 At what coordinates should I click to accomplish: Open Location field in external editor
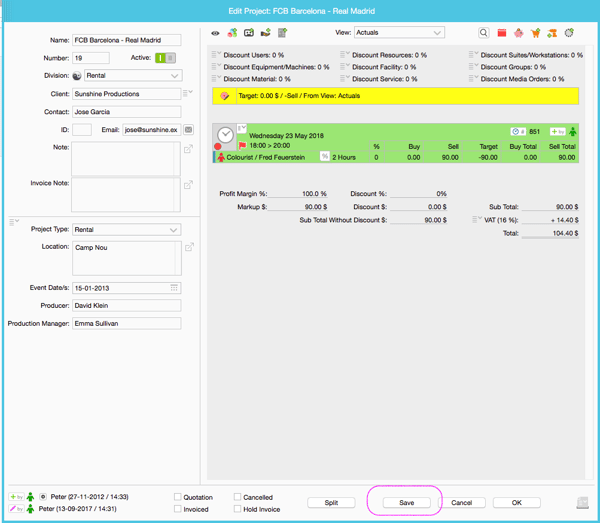tap(189, 247)
